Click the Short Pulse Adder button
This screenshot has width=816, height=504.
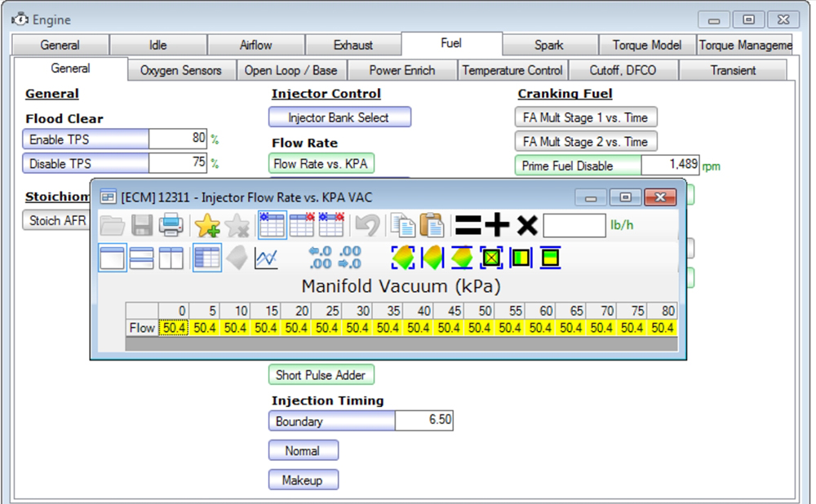click(321, 375)
